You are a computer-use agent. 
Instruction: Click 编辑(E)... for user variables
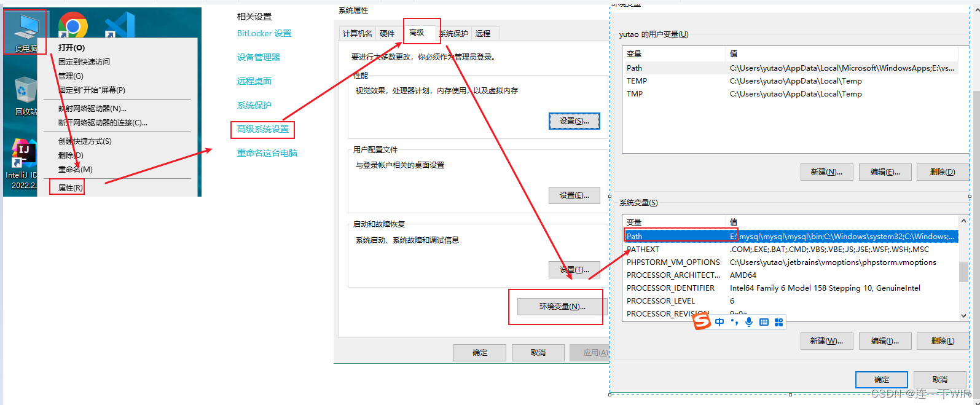[885, 172]
